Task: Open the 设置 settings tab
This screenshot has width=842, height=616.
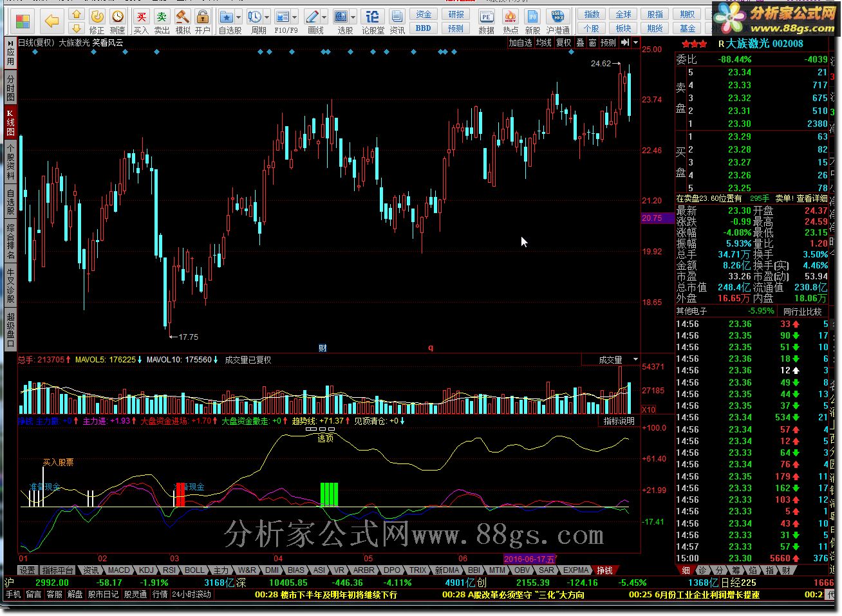Action: pos(27,570)
